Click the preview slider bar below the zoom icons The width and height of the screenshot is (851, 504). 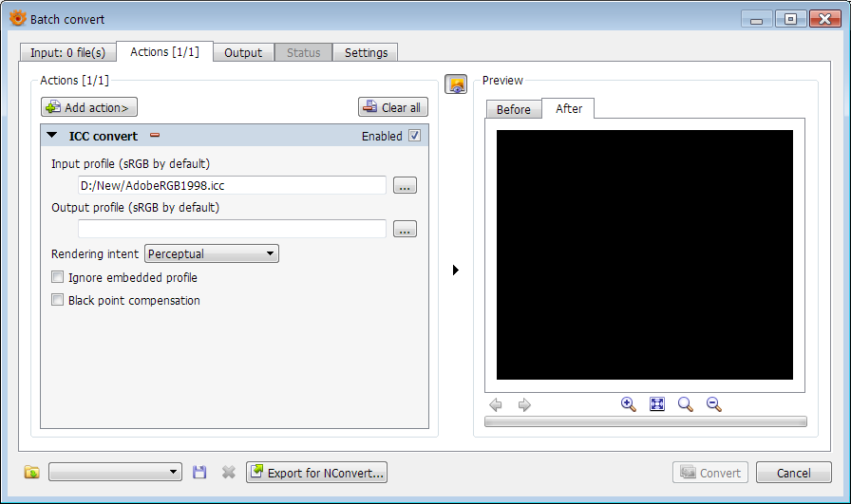pos(646,421)
